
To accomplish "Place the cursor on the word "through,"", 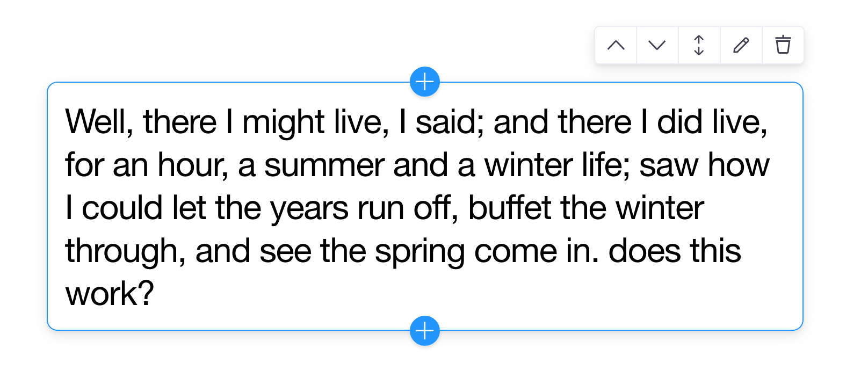I will pyautogui.click(x=126, y=252).
